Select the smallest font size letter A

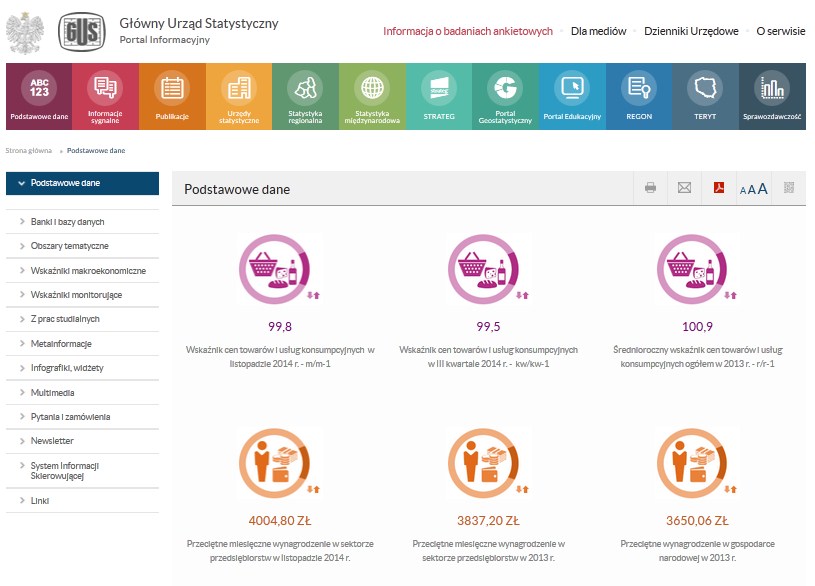743,190
